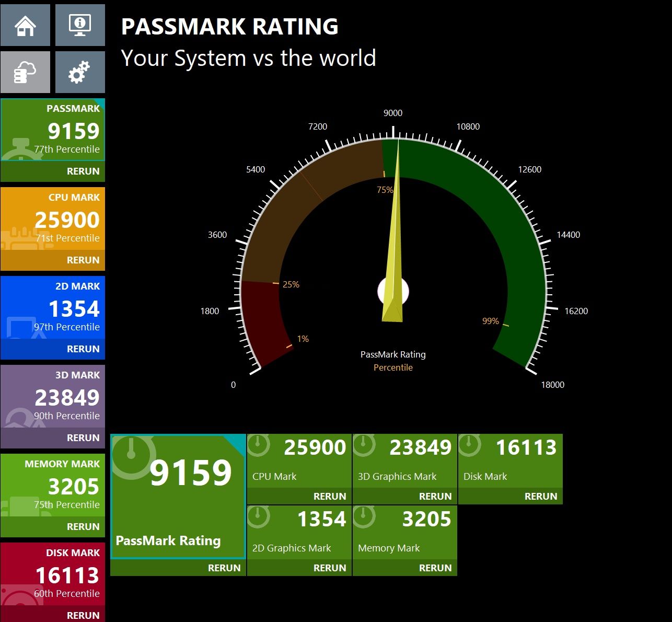Viewport: 672px width, 622px height.
Task: Click the stopwatch icon on the 3D Graphics Mark tile
Action: [x=364, y=445]
